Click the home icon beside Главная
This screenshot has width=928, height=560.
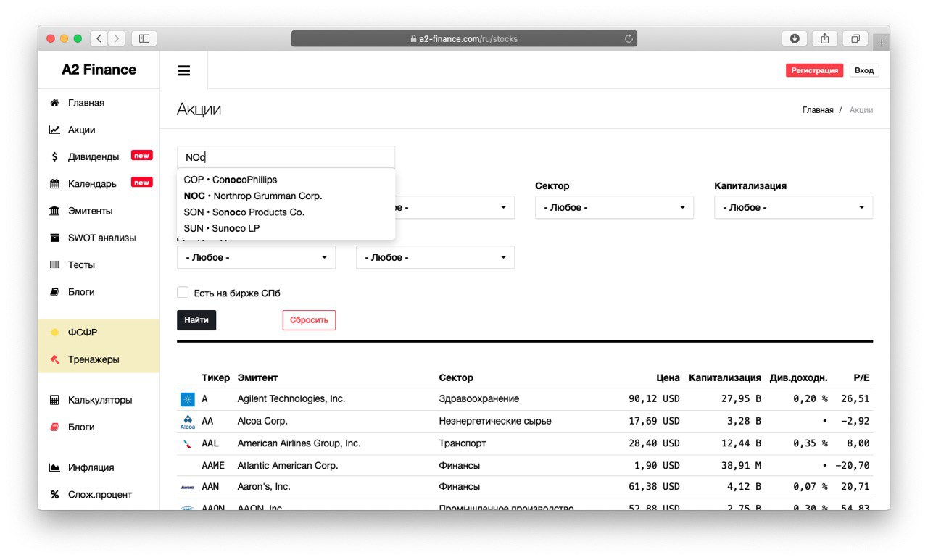coord(54,103)
